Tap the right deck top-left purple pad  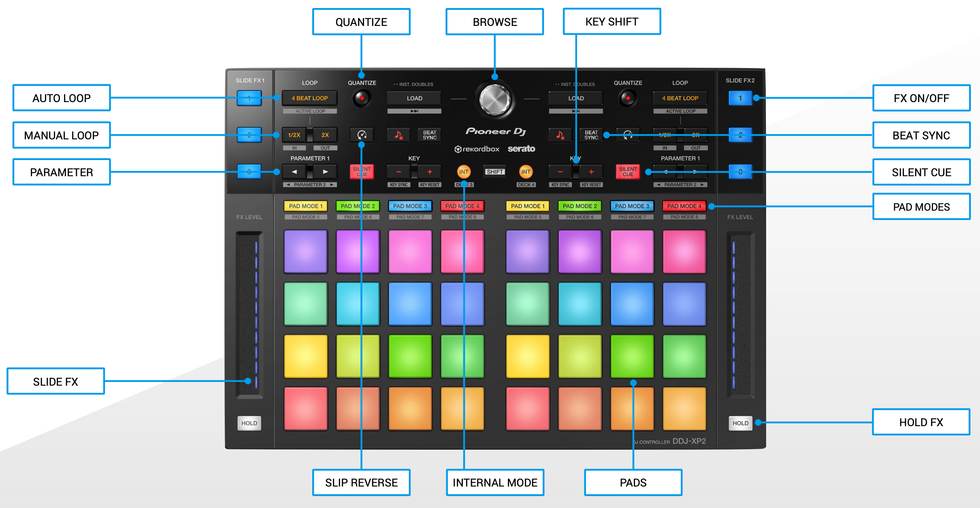pos(528,252)
